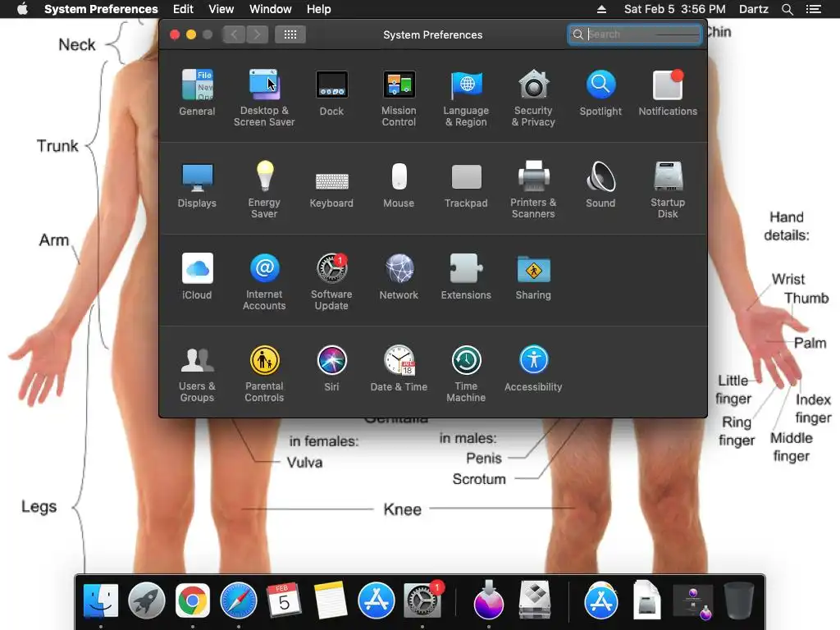The width and height of the screenshot is (840, 630).
Task: Open the Window menu
Action: [x=271, y=9]
